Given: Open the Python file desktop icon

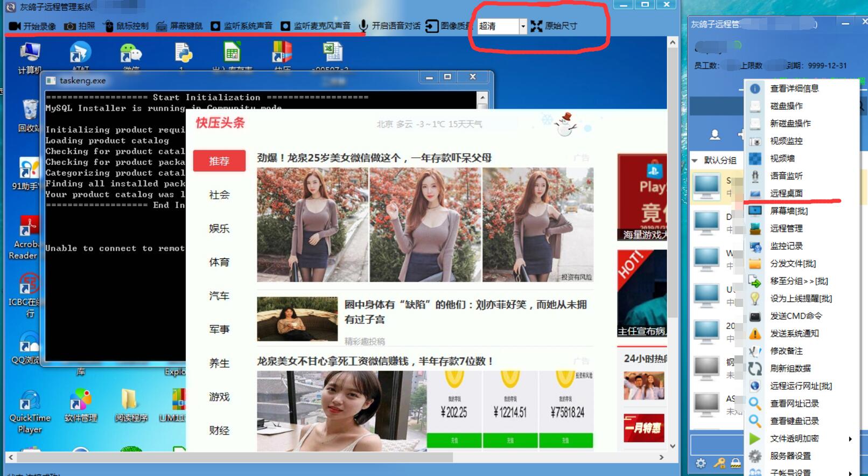Looking at the screenshot, I should point(183,56).
